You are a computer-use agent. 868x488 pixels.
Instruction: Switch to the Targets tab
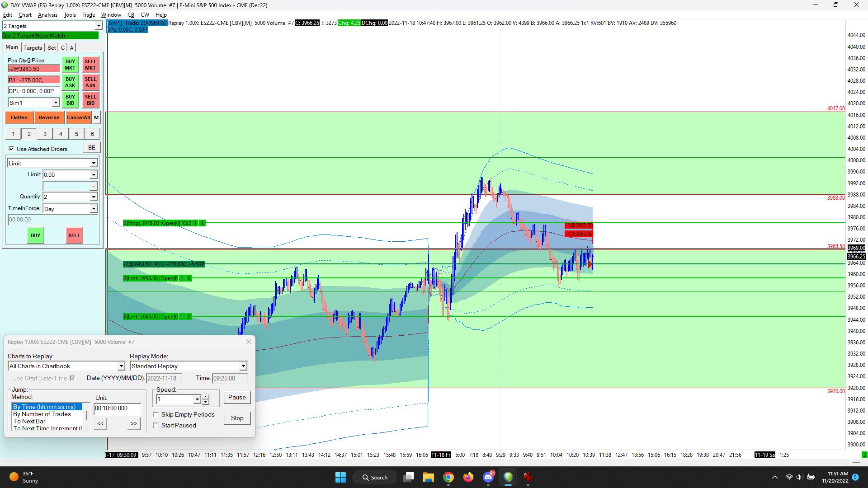point(33,47)
